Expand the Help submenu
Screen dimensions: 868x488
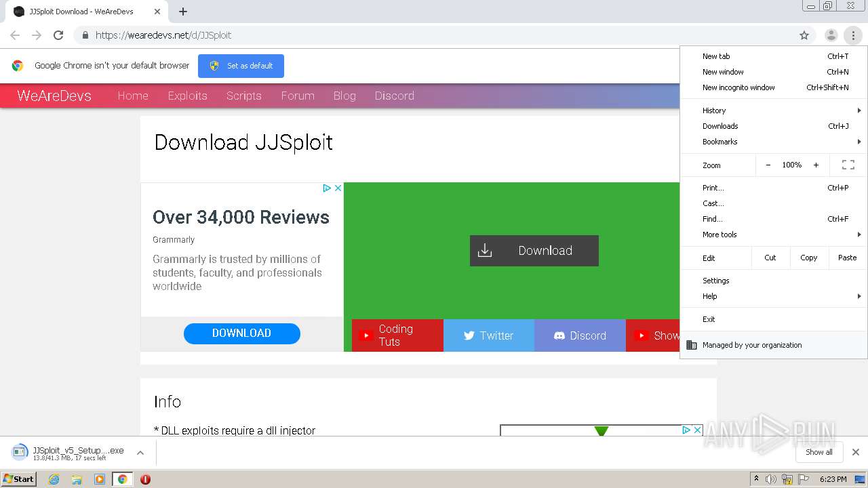(x=774, y=296)
